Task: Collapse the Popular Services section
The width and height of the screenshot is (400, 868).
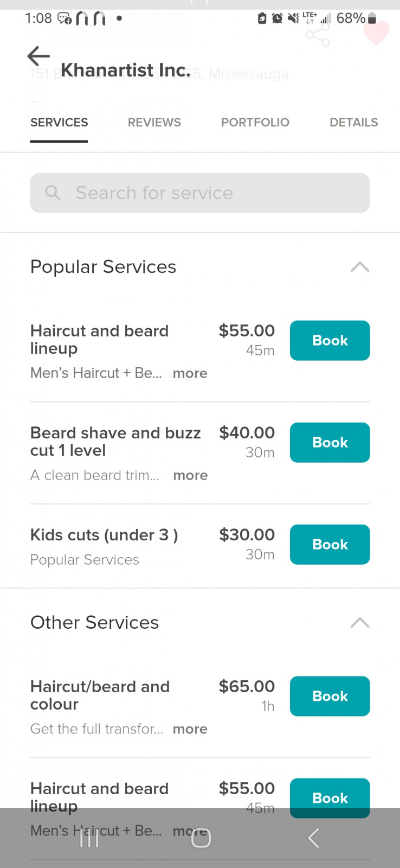Action: click(360, 267)
